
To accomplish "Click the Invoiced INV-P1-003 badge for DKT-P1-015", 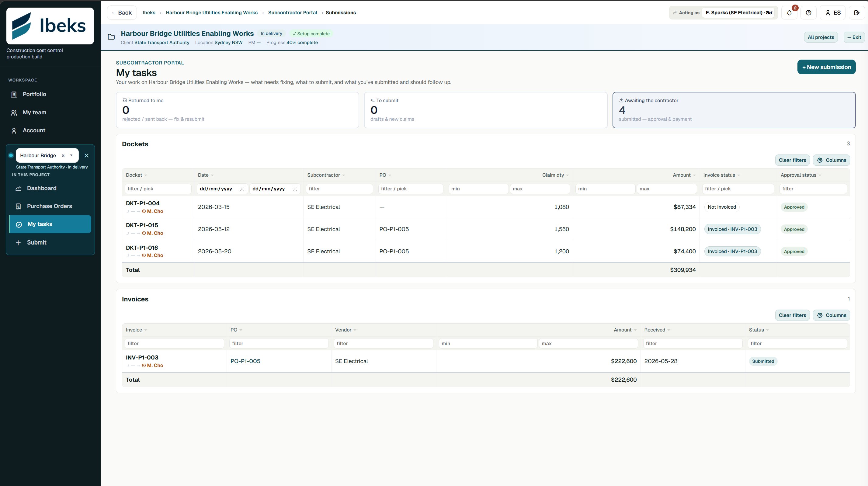I will pyautogui.click(x=732, y=229).
